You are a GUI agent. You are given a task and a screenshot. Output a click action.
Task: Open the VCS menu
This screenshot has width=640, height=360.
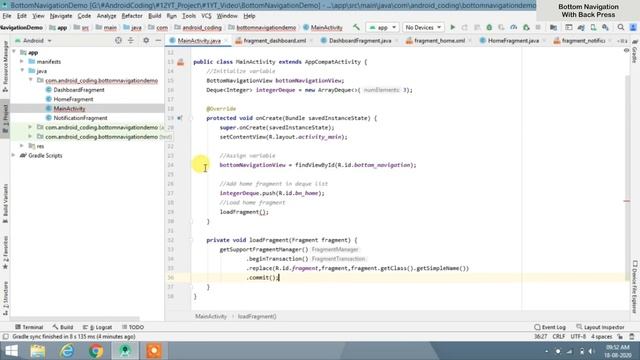(x=206, y=16)
